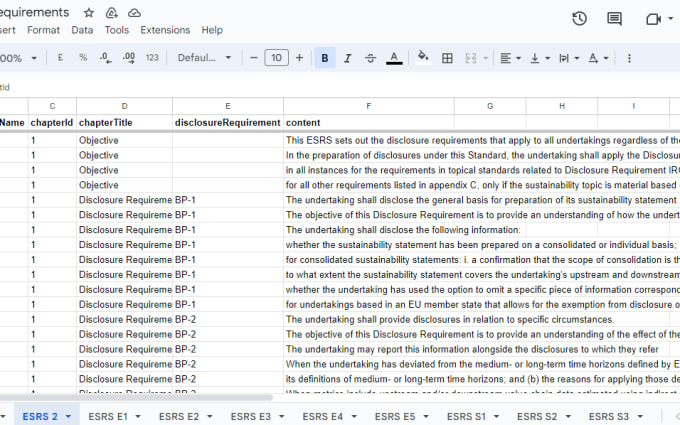Image resolution: width=680 pixels, height=425 pixels.
Task: Open the Help menu
Action: [x=212, y=30]
